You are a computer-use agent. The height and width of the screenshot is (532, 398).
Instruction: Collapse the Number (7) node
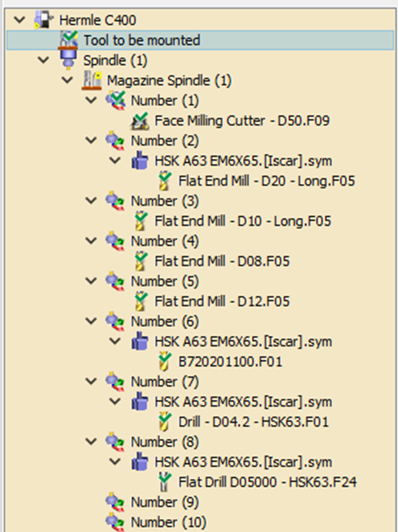coord(91,382)
